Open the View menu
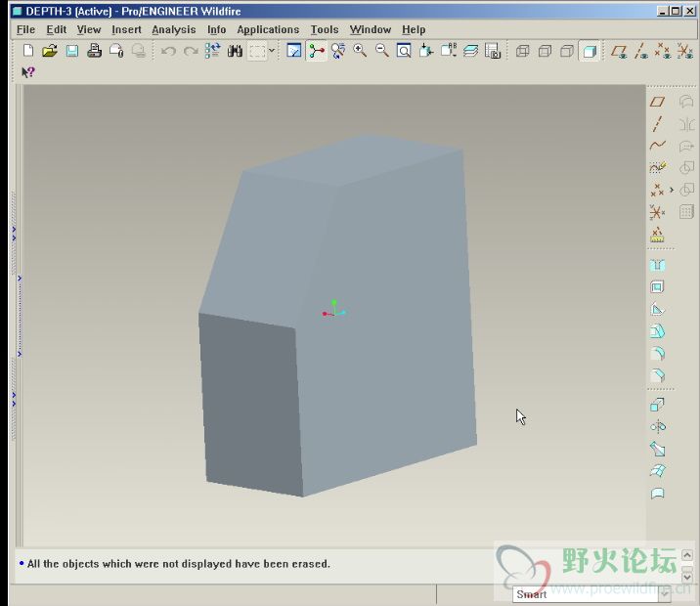This screenshot has height=606, width=700. pos(89,29)
